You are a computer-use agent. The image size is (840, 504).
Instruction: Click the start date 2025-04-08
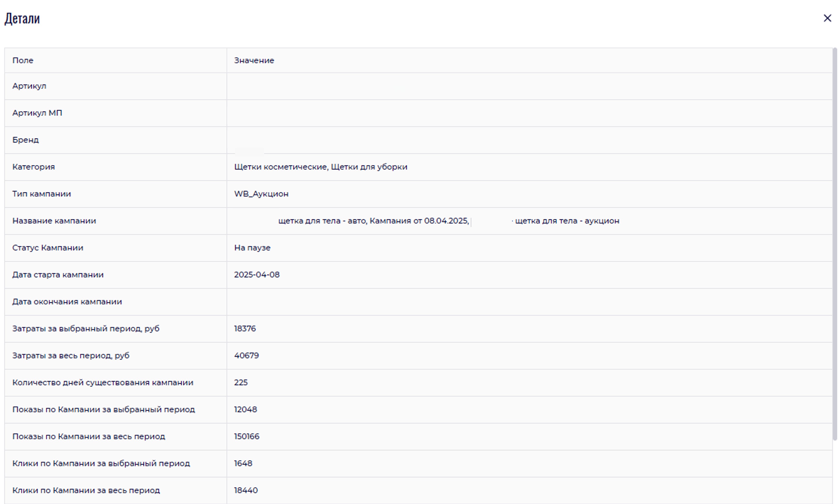[x=257, y=275]
